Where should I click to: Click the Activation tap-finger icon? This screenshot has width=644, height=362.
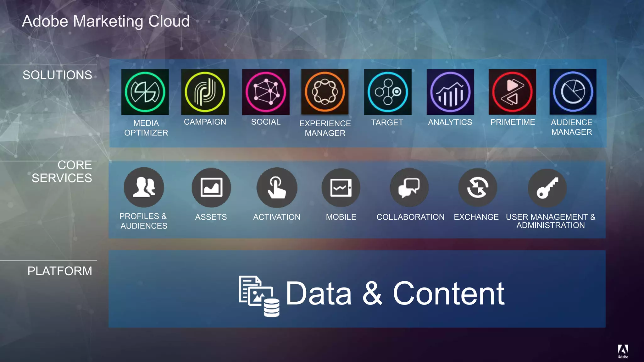(277, 188)
